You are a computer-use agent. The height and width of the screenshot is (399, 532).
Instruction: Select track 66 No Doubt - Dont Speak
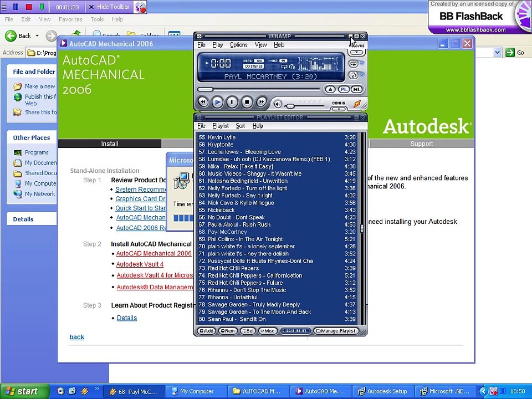(x=277, y=217)
